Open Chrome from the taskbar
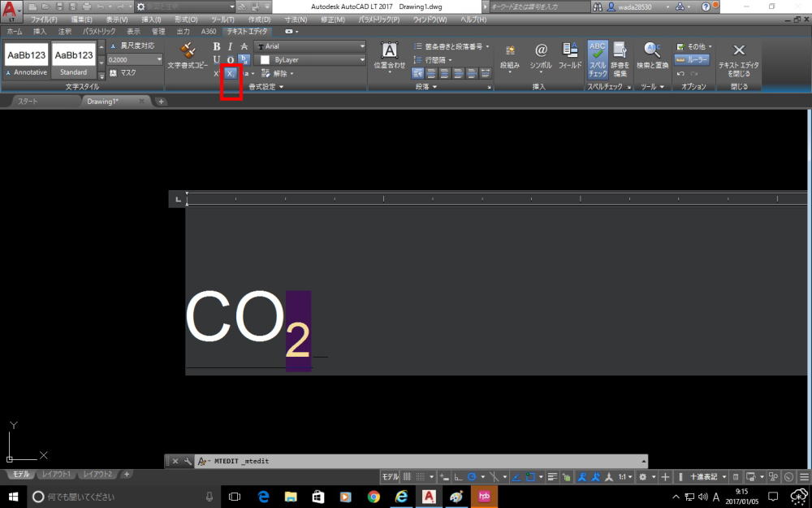The width and height of the screenshot is (812, 508). pyautogui.click(x=374, y=497)
